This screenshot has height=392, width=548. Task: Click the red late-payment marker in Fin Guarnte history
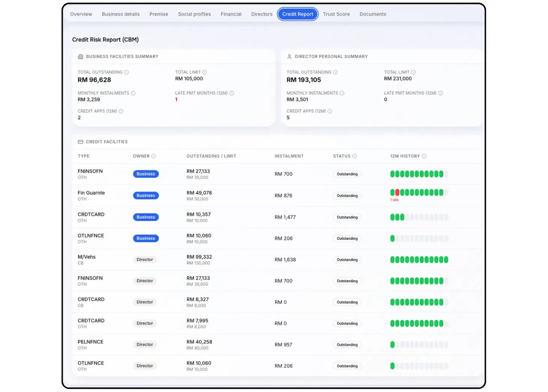pyautogui.click(x=397, y=193)
